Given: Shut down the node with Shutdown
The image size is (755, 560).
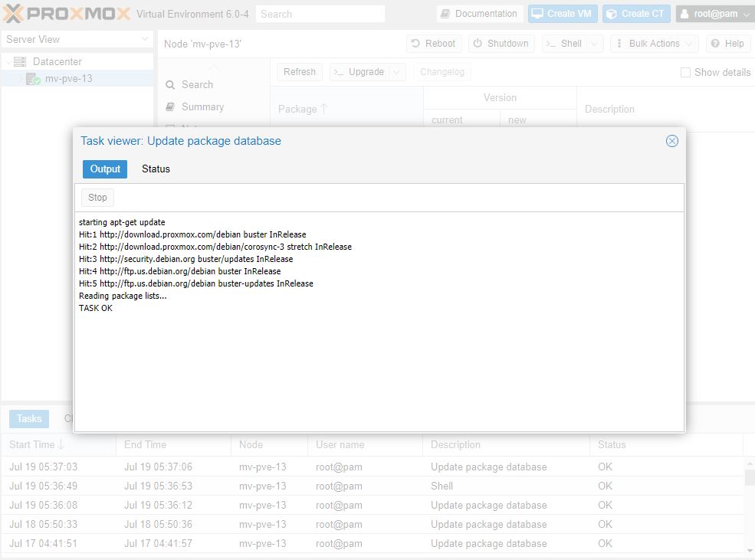Looking at the screenshot, I should (x=501, y=44).
